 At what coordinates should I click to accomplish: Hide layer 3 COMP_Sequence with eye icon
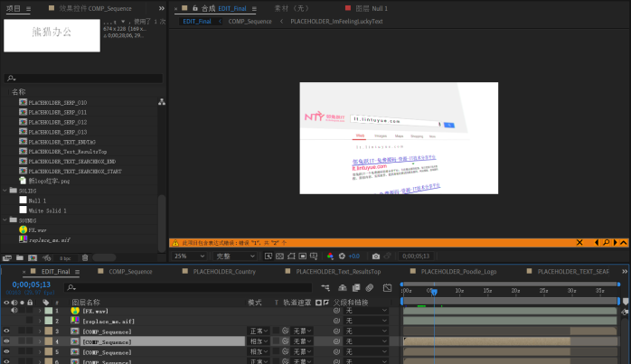point(6,331)
